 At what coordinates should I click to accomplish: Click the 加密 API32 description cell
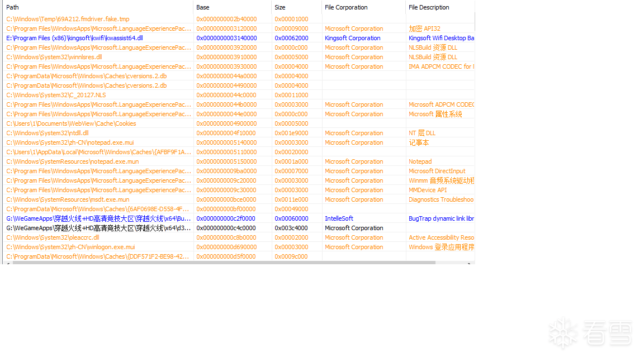425,28
